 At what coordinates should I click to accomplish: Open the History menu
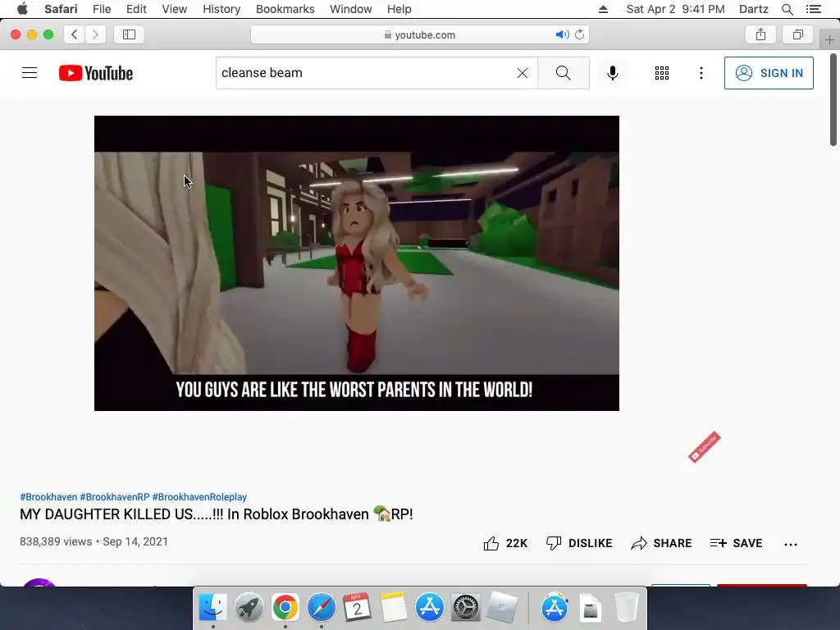pos(221,9)
